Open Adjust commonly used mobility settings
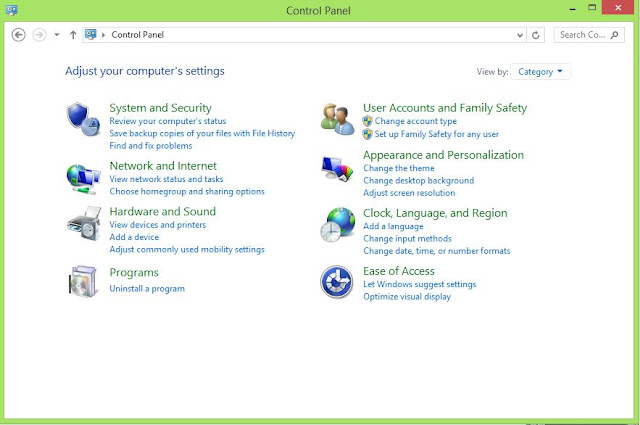The width and height of the screenshot is (640, 425). click(187, 249)
